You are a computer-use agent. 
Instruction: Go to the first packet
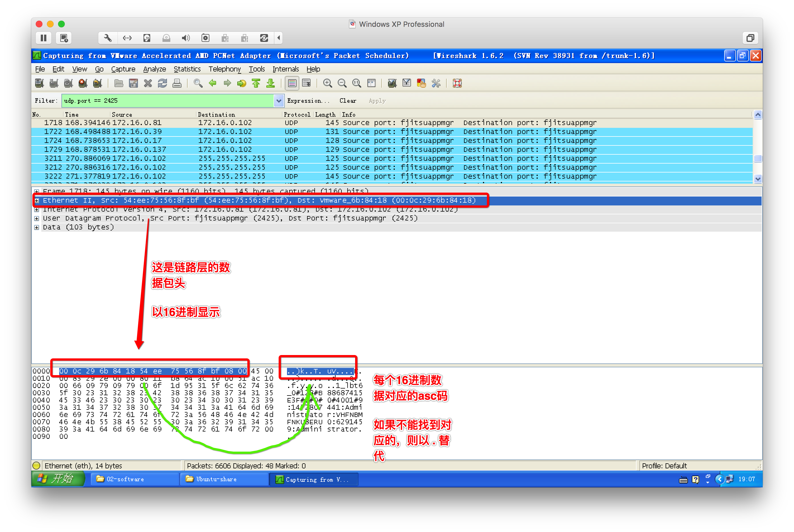point(256,83)
